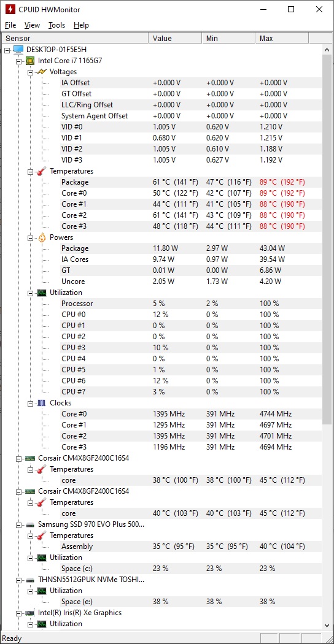The width and height of the screenshot is (334, 644).
Task: Collapse the Intel Core i7 1165G7 node
Action: 18,61
